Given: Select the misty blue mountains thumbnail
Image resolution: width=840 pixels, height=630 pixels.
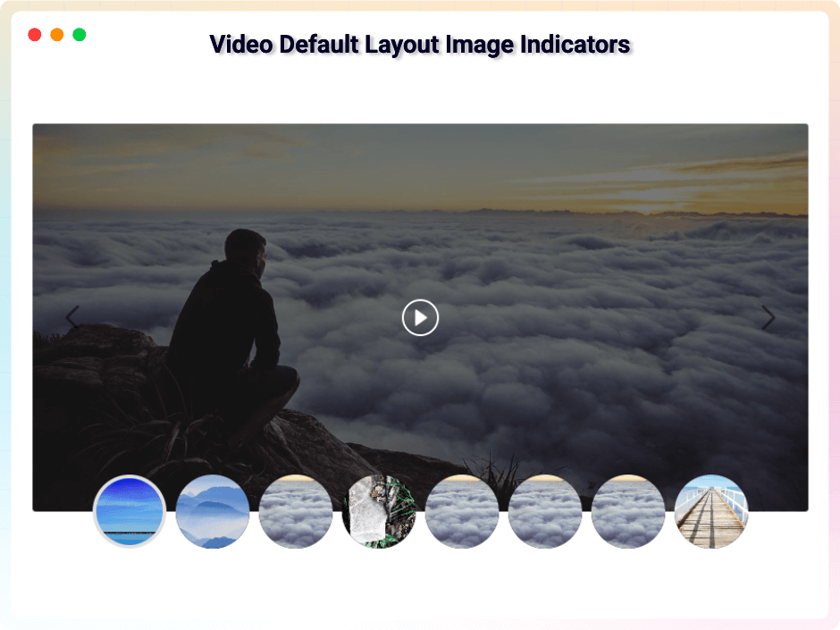Looking at the screenshot, I should click(x=212, y=512).
